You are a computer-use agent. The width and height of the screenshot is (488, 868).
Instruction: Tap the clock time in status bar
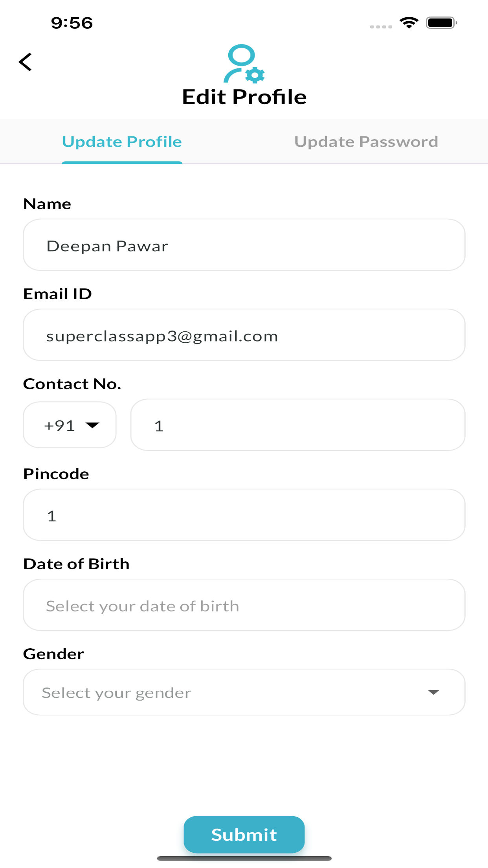click(72, 23)
